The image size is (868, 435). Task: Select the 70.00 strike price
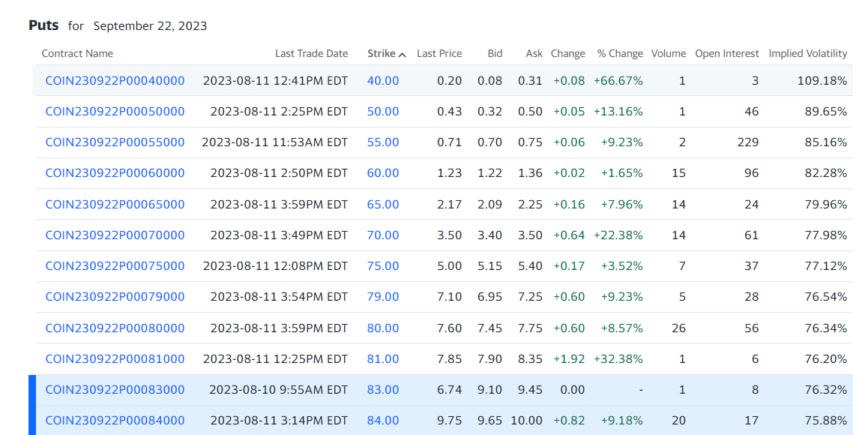pos(382,235)
